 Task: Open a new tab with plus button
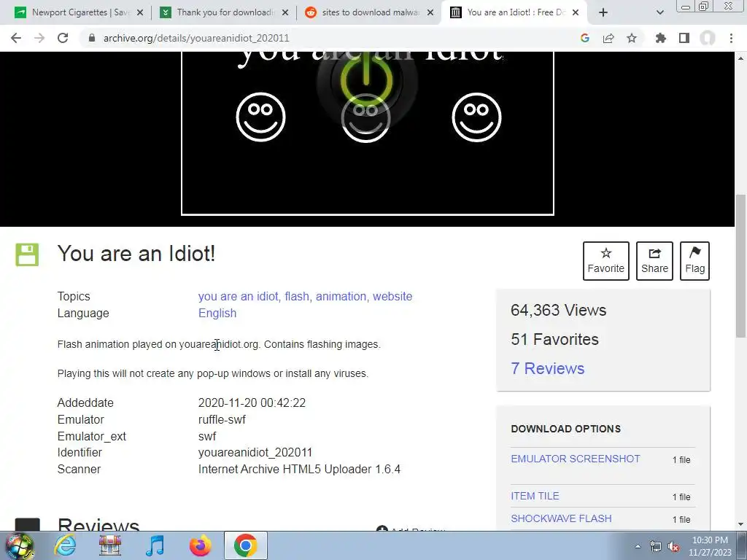coord(603,12)
